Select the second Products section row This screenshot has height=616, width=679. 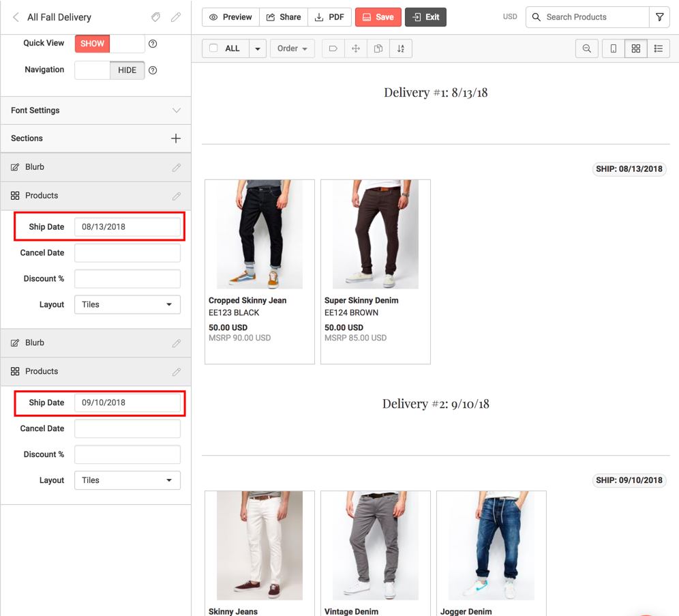point(95,372)
